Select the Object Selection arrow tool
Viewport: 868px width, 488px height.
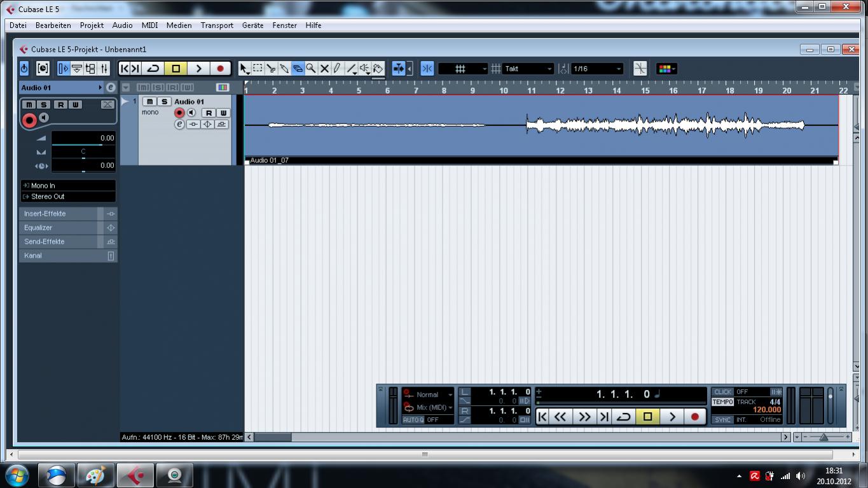(244, 68)
